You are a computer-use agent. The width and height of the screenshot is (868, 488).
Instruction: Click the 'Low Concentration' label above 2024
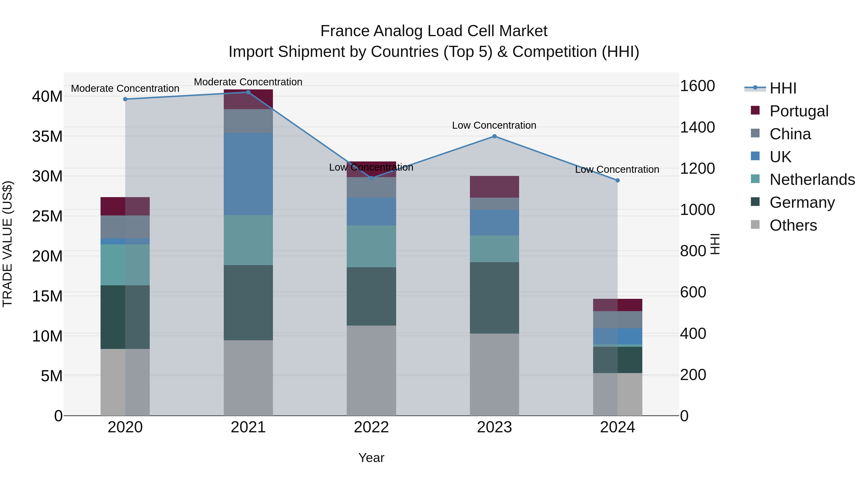tap(617, 169)
